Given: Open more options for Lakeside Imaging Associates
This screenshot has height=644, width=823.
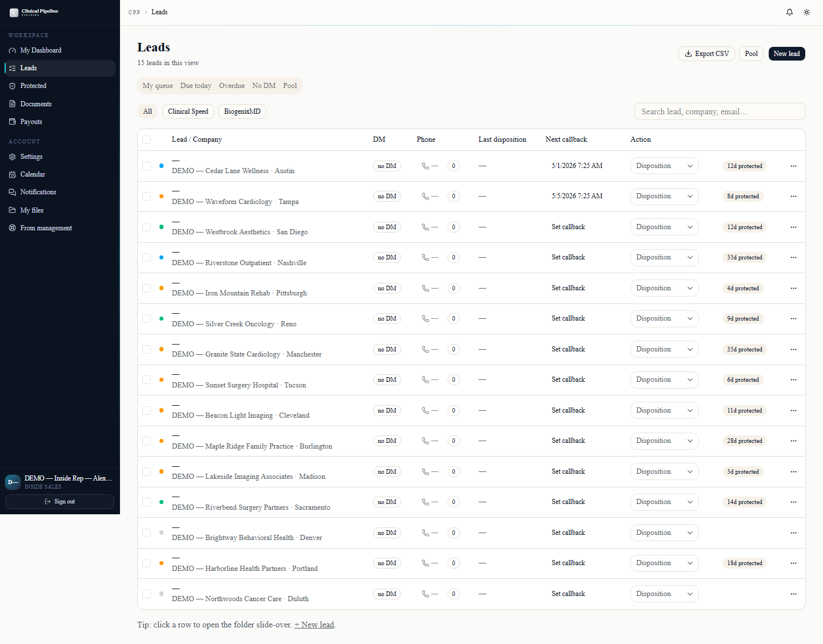Looking at the screenshot, I should pyautogui.click(x=793, y=471).
